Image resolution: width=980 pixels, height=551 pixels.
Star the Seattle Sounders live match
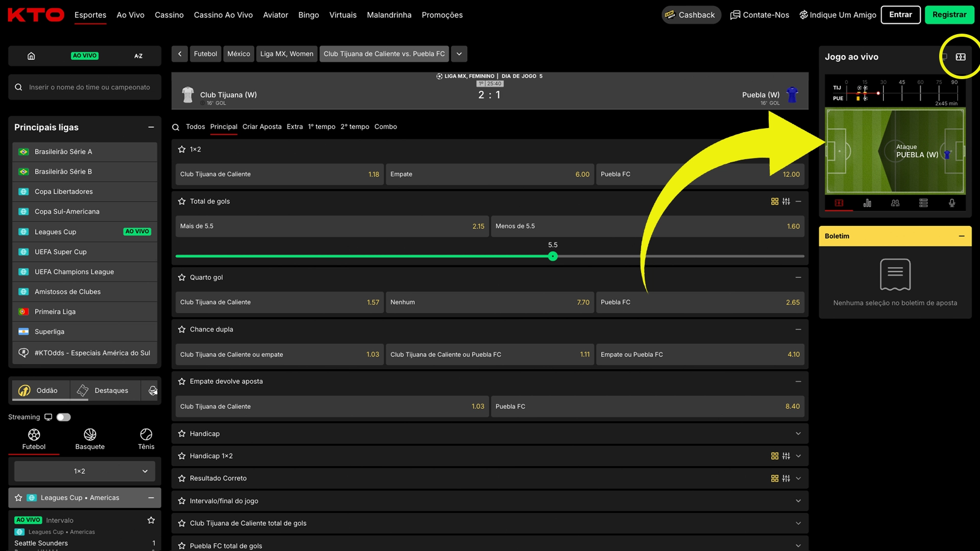pos(151,520)
